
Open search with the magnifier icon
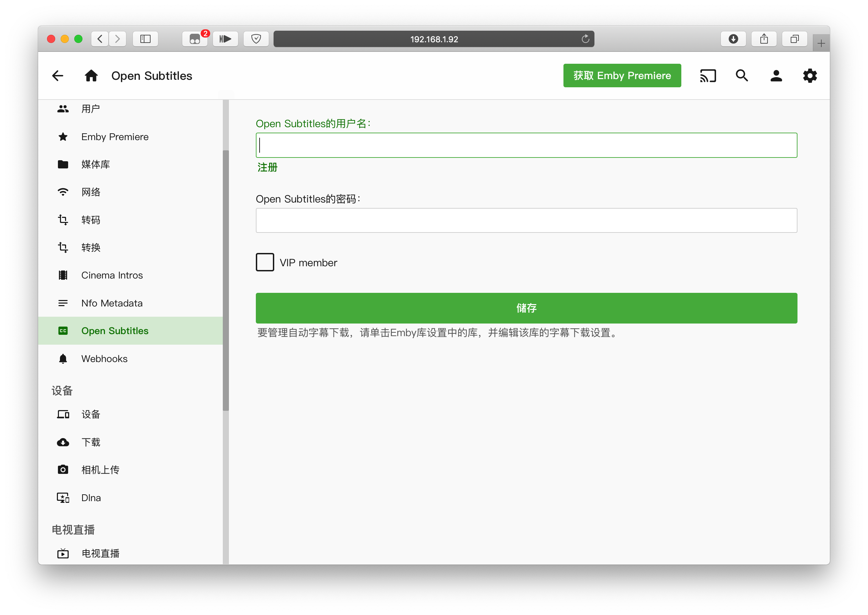tap(742, 76)
